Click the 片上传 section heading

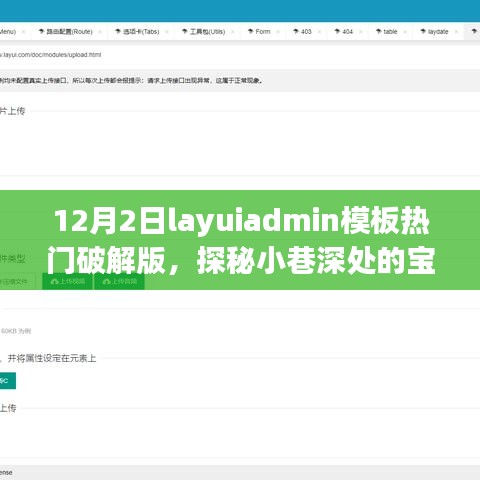coord(12,111)
